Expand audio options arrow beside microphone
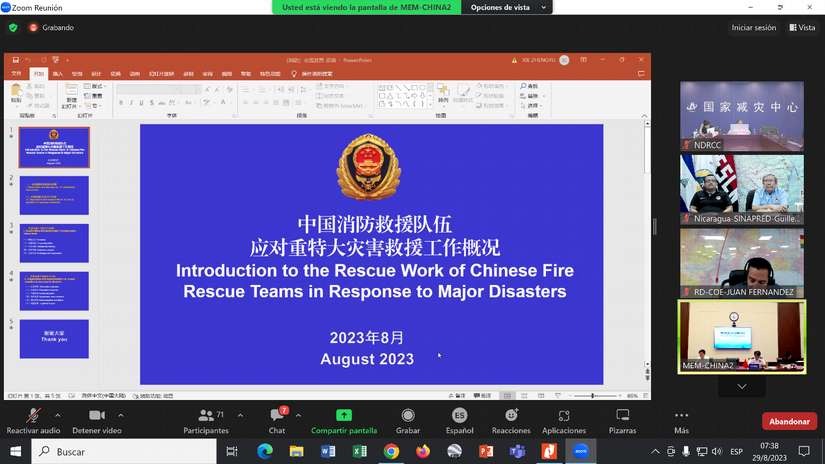This screenshot has width=825, height=464. tap(58, 415)
